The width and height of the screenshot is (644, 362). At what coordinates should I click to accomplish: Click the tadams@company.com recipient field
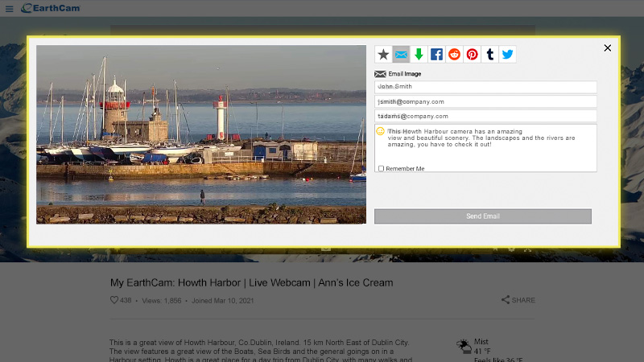tap(485, 116)
